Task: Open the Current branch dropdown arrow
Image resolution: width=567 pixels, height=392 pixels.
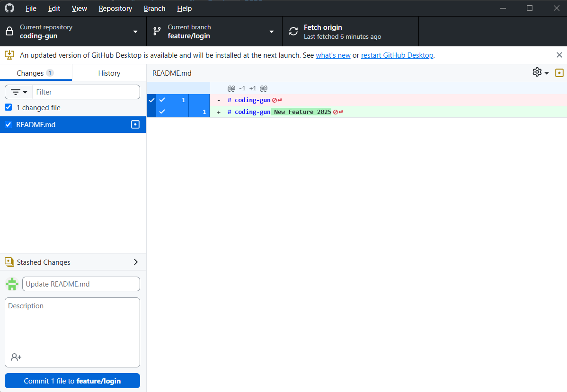Action: [272, 32]
